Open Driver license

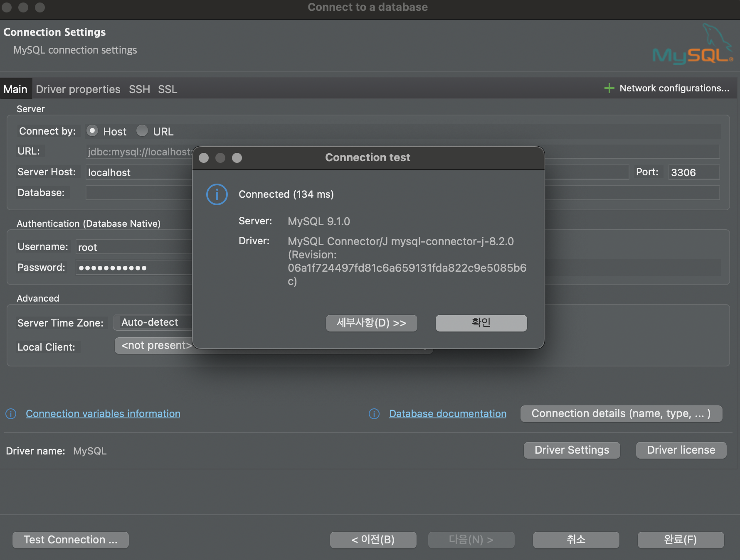[x=681, y=450]
